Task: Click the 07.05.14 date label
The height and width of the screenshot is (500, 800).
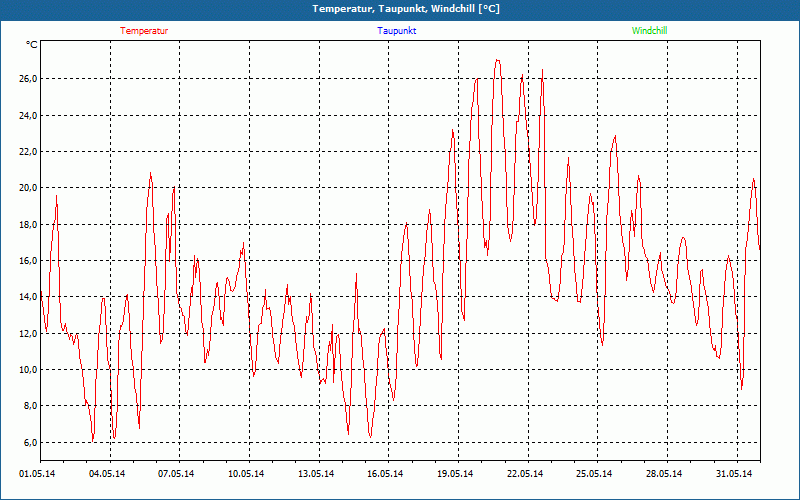Action: pyautogui.click(x=176, y=474)
